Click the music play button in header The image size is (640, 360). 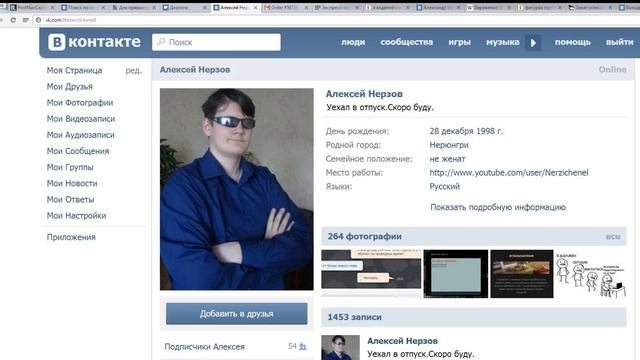533,42
